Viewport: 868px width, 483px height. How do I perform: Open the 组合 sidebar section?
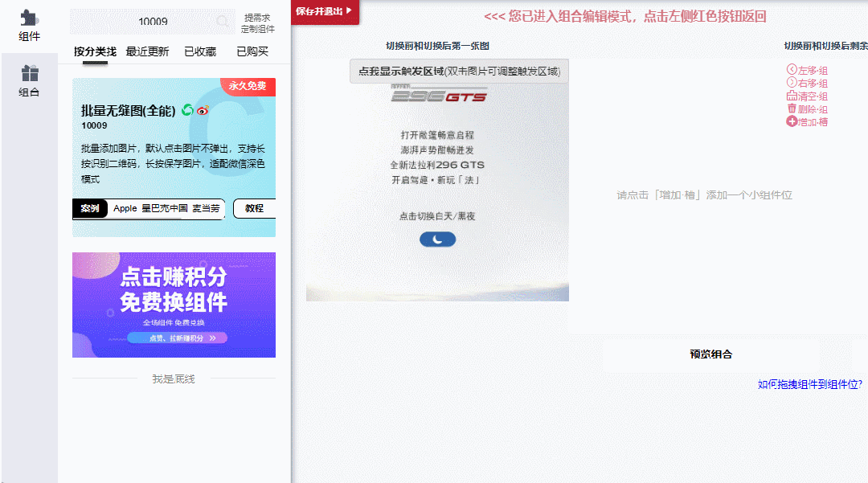tap(30, 81)
